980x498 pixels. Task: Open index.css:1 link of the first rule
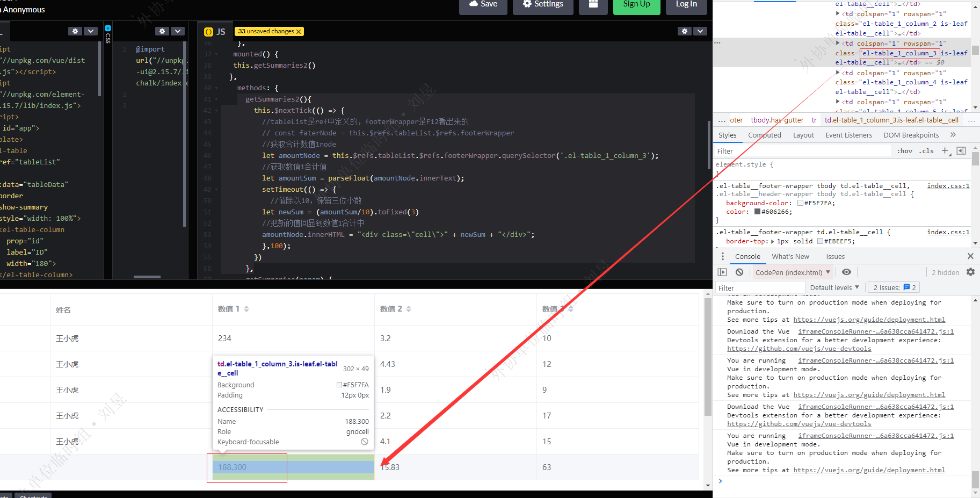[948, 186]
